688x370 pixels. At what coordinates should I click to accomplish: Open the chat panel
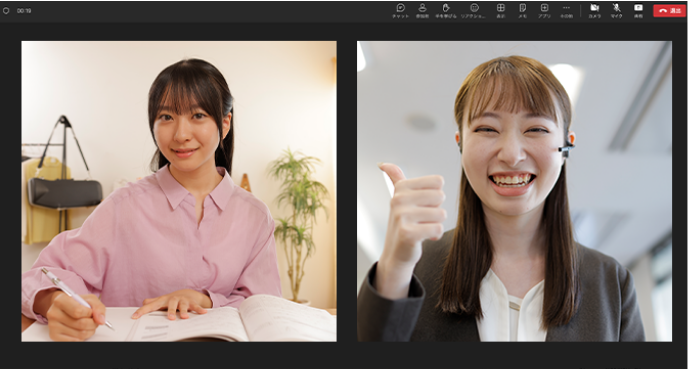tap(400, 11)
